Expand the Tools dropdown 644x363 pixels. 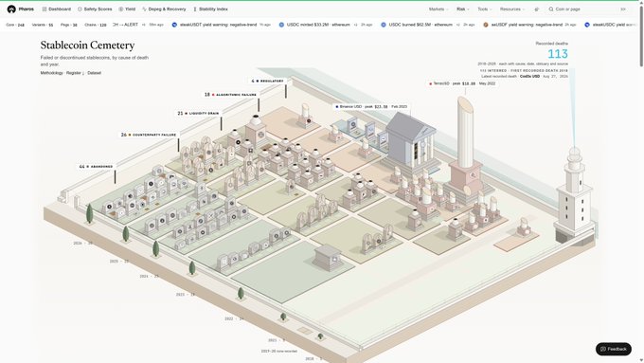click(x=485, y=9)
